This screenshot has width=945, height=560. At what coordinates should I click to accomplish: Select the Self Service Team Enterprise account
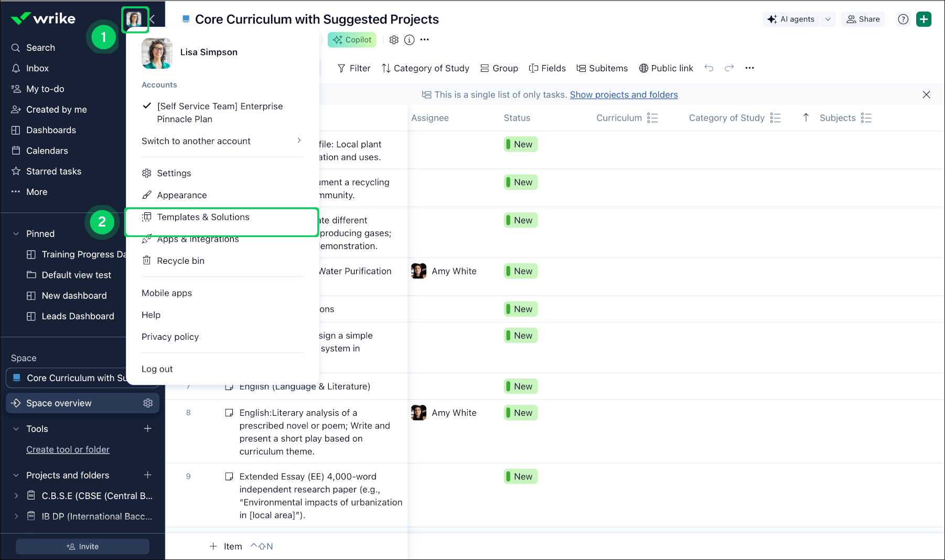[x=220, y=113]
